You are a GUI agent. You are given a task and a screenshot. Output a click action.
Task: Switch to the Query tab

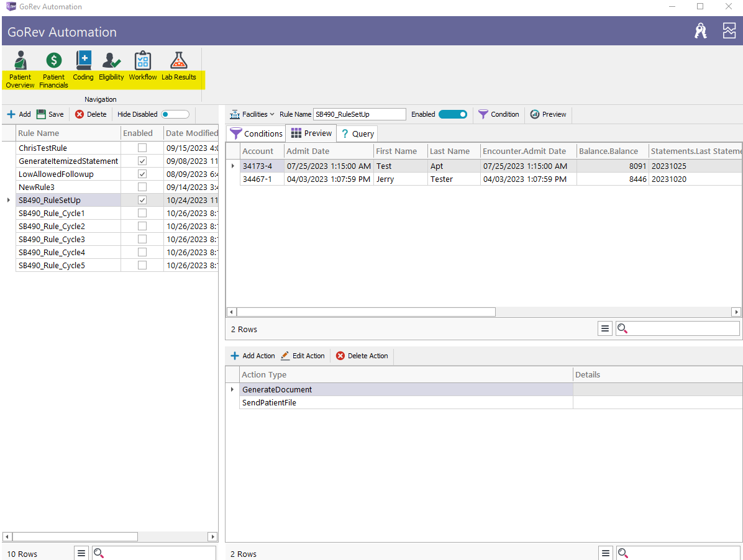pyautogui.click(x=357, y=133)
